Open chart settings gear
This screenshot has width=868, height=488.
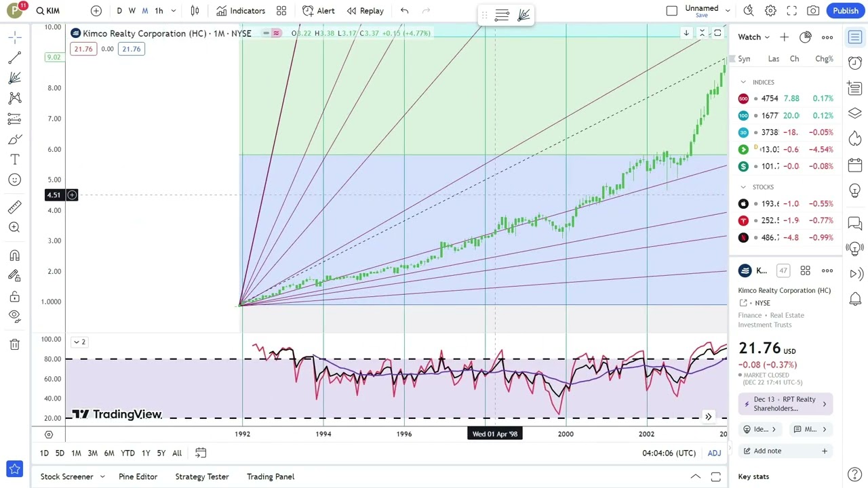pyautogui.click(x=770, y=11)
